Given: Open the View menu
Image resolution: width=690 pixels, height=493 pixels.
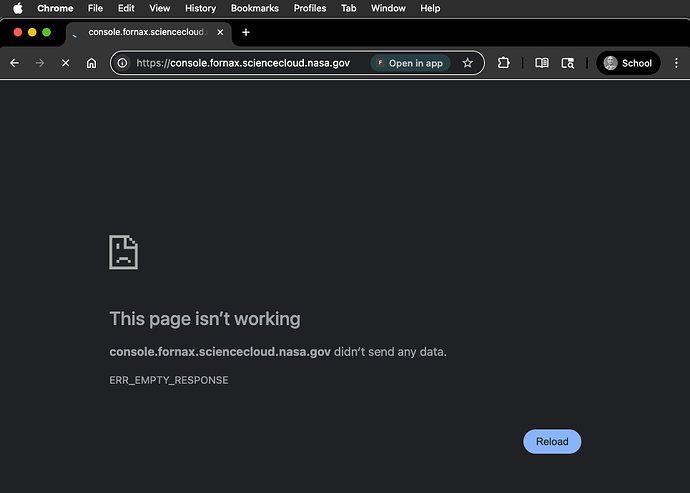Looking at the screenshot, I should click(x=159, y=8).
